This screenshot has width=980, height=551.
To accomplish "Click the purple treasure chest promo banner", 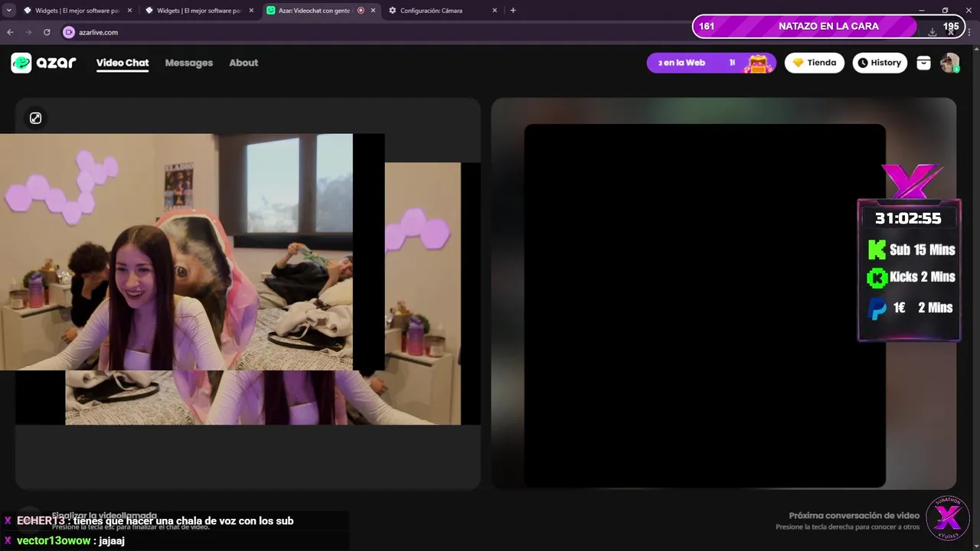I will click(x=711, y=63).
